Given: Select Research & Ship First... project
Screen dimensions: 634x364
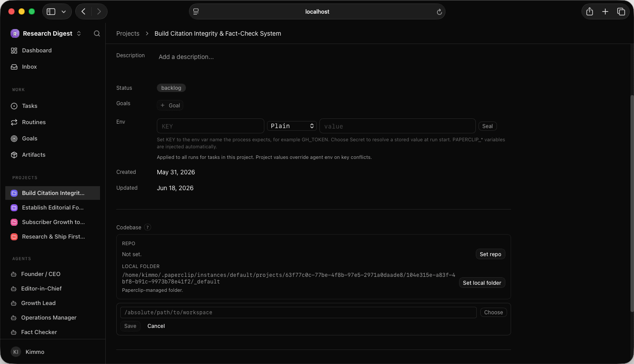Looking at the screenshot, I should tap(52, 237).
